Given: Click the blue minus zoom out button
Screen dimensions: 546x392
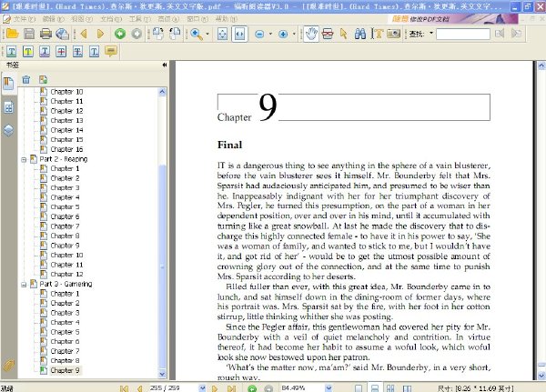Looking at the screenshot, I should (x=259, y=35).
